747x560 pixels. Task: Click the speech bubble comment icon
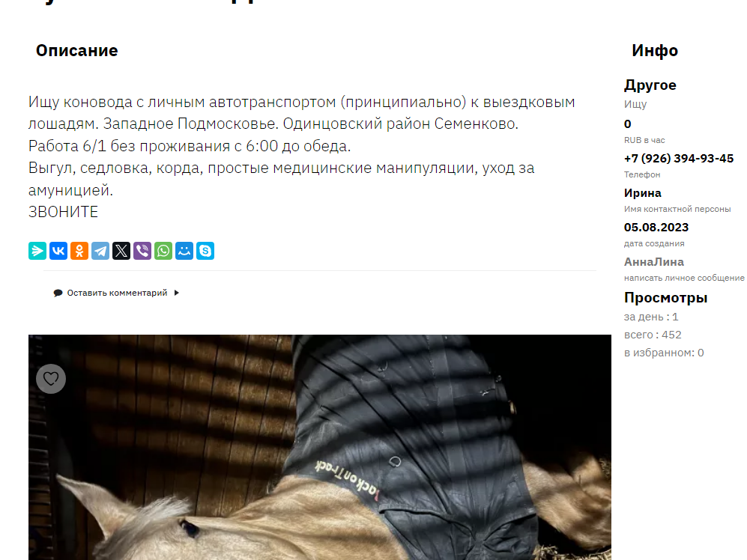[x=58, y=293]
